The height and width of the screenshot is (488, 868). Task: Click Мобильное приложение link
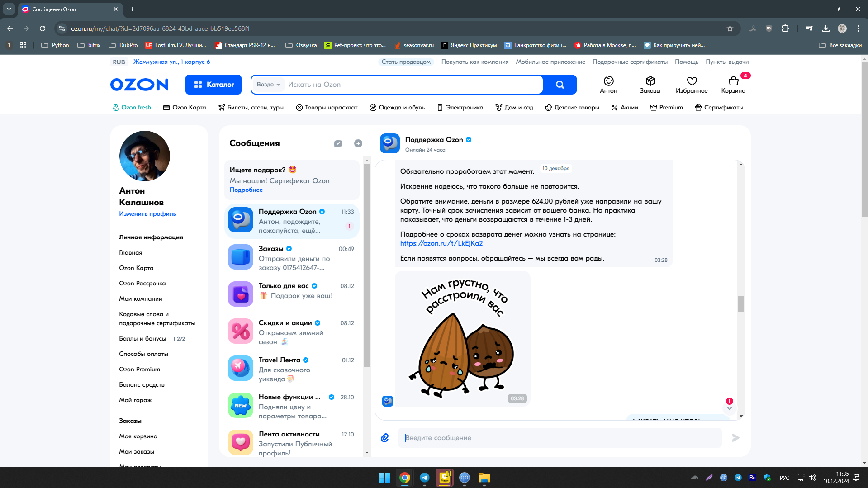click(550, 62)
